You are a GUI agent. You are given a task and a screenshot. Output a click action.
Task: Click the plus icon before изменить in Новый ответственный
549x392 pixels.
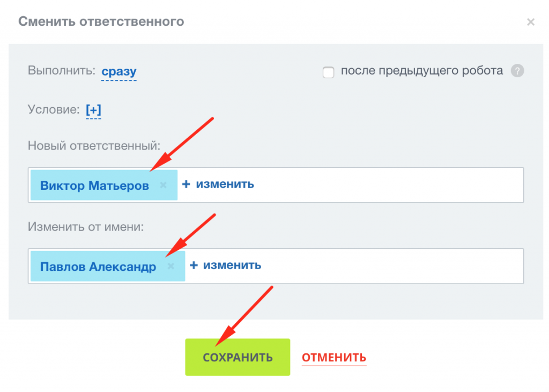pos(186,184)
